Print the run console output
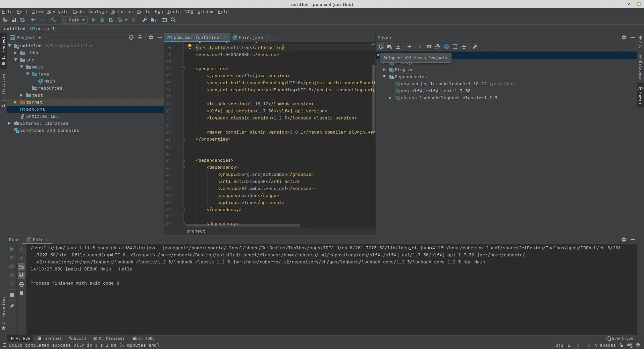This screenshot has height=349, width=644. point(21,284)
